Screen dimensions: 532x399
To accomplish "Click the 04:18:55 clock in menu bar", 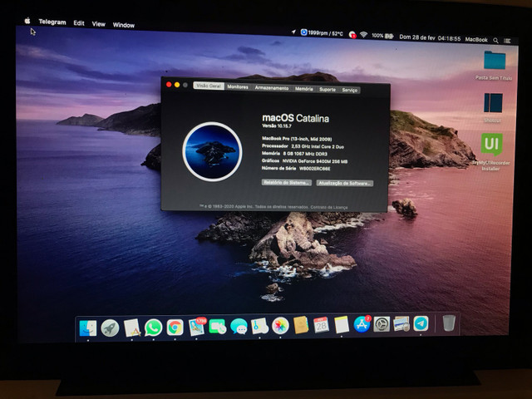I will pyautogui.click(x=449, y=39).
